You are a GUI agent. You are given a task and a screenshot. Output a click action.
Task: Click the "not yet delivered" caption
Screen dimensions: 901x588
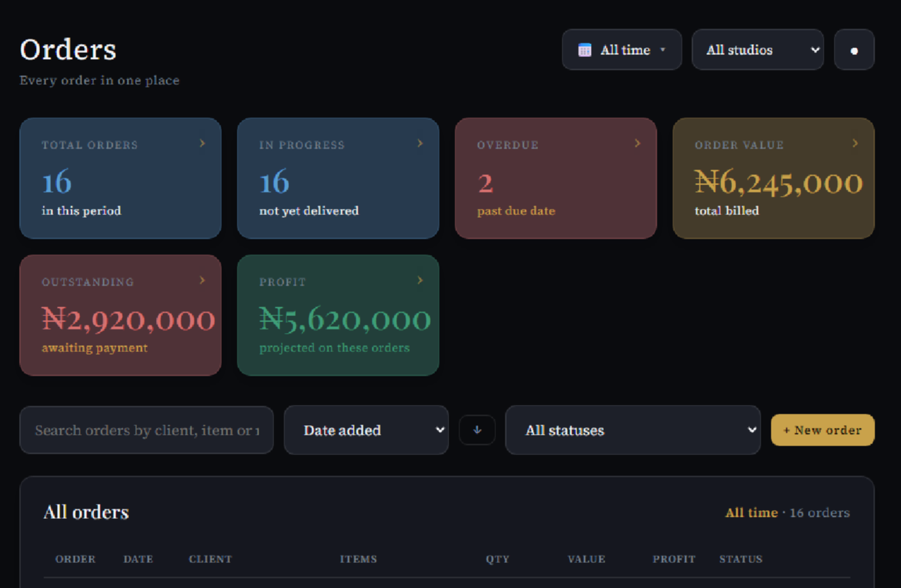click(x=309, y=211)
